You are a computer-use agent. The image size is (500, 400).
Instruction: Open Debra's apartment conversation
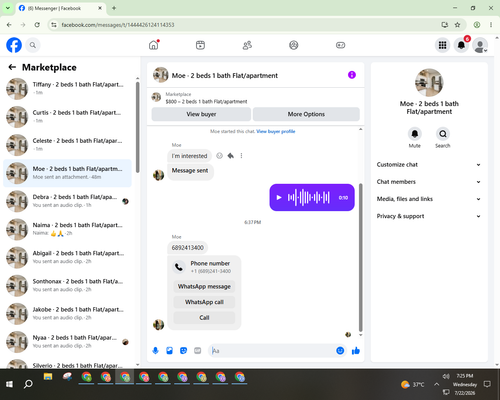pyautogui.click(x=68, y=201)
